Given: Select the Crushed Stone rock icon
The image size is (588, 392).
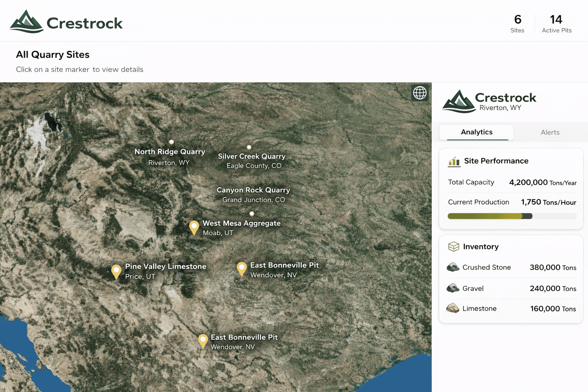Looking at the screenshot, I should pyautogui.click(x=453, y=267).
